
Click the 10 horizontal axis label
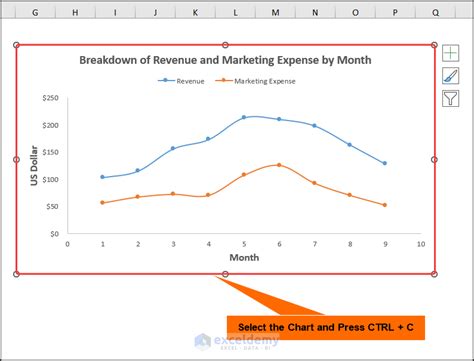(421, 244)
